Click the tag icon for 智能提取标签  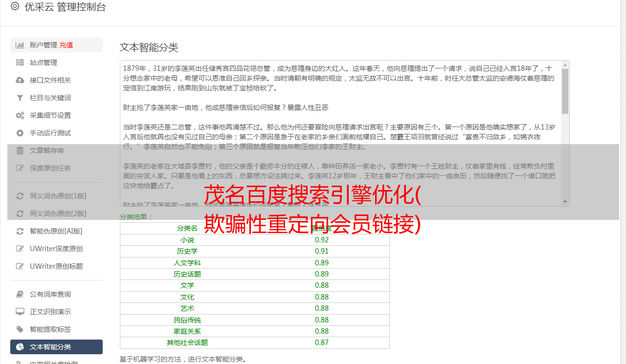pyautogui.click(x=20, y=329)
